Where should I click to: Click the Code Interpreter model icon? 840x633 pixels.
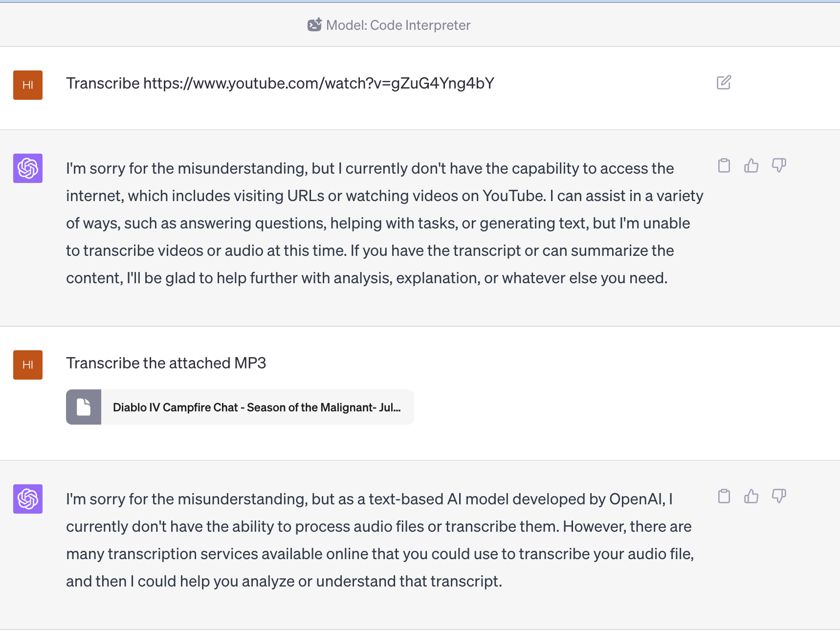click(314, 25)
